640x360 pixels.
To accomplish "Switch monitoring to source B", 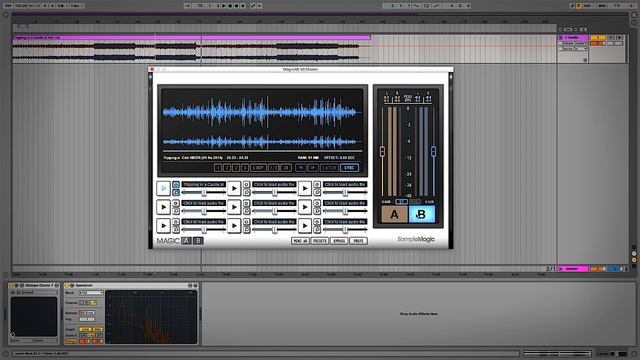I will tap(422, 214).
